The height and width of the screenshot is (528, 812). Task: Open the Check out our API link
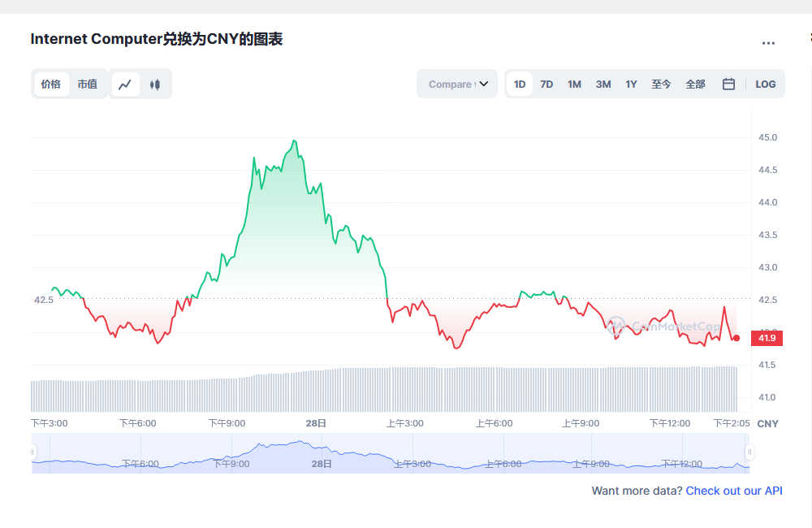[x=734, y=491]
